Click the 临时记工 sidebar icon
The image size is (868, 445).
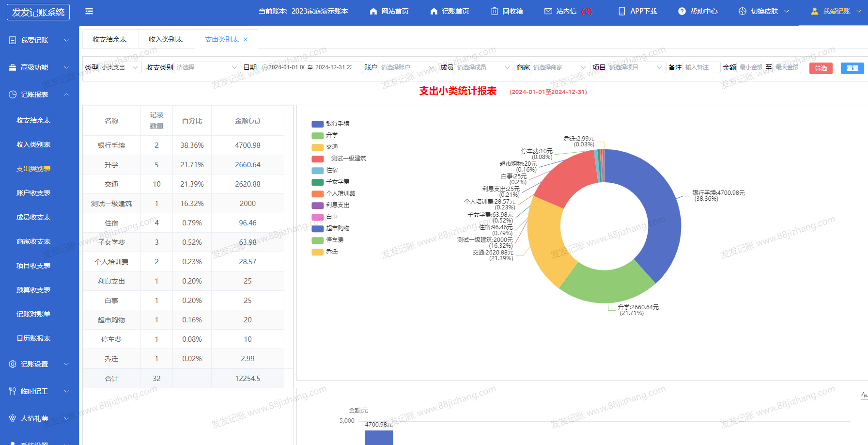[13, 391]
